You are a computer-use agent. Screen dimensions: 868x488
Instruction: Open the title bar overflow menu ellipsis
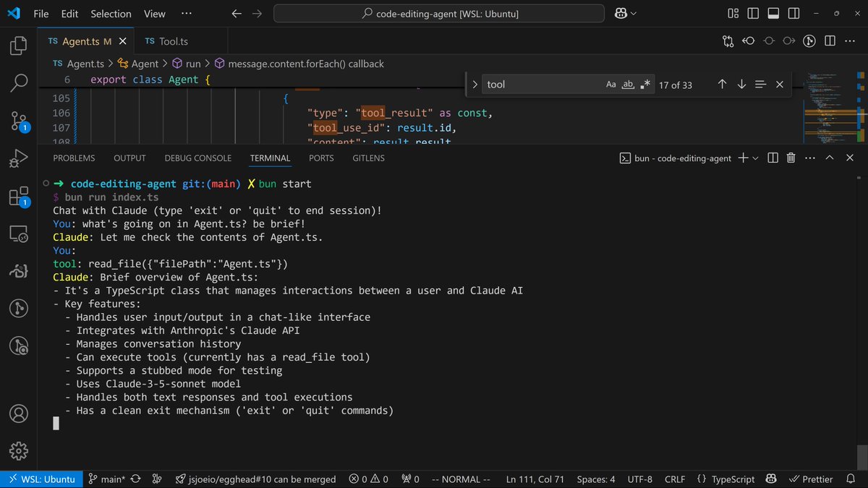[x=186, y=14]
